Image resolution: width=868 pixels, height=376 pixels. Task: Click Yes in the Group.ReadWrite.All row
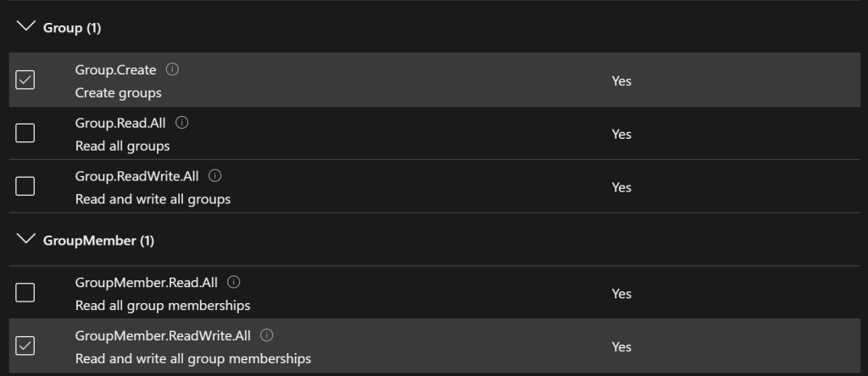pos(621,187)
